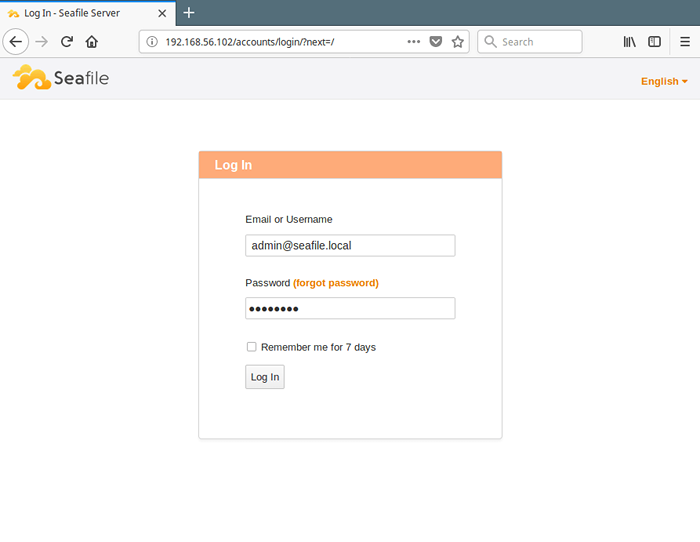Viewport: 700px width, 542px height.
Task: Save page to Pocket icon
Action: pos(436,42)
